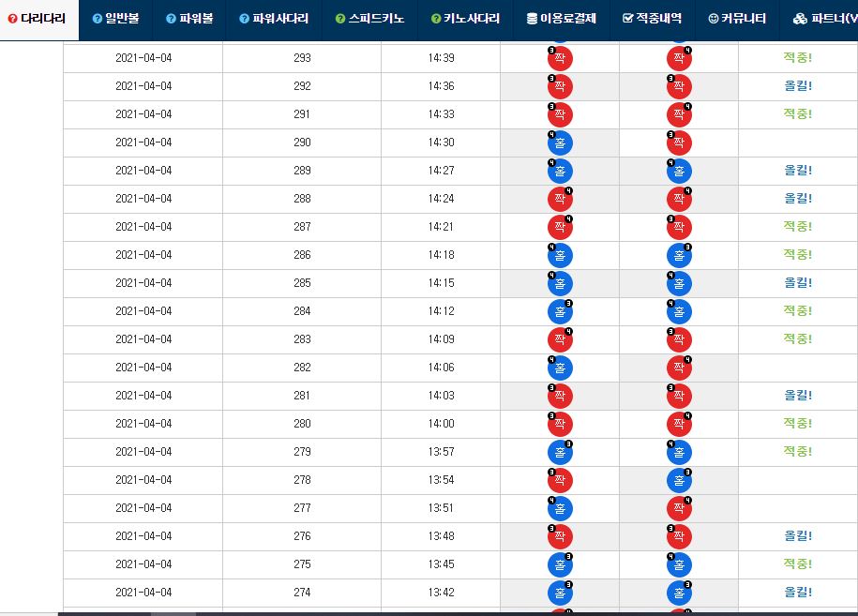Click the 올킬! result for round 276

click(798, 536)
